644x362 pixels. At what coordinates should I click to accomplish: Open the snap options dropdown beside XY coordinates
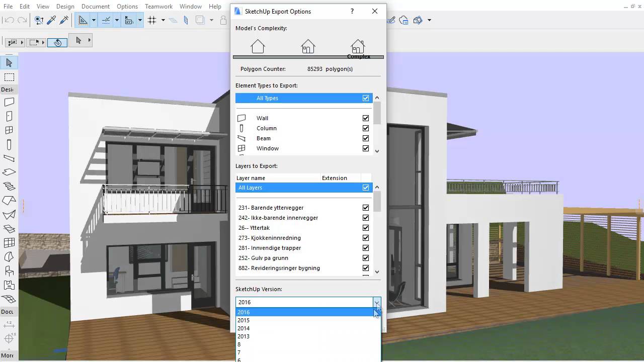pos(140,20)
